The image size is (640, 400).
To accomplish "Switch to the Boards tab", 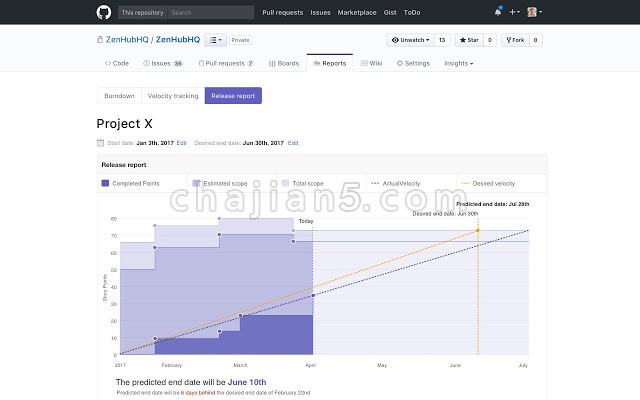I will [x=284, y=63].
